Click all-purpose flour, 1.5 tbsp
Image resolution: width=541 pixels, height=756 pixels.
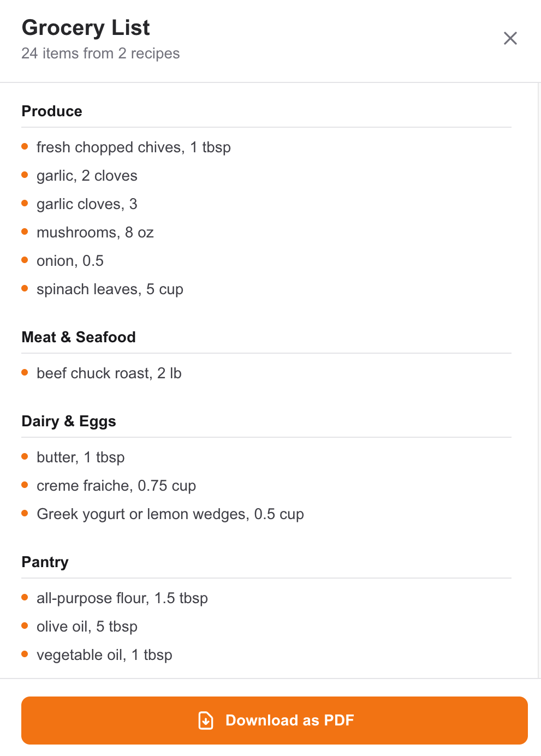click(122, 598)
